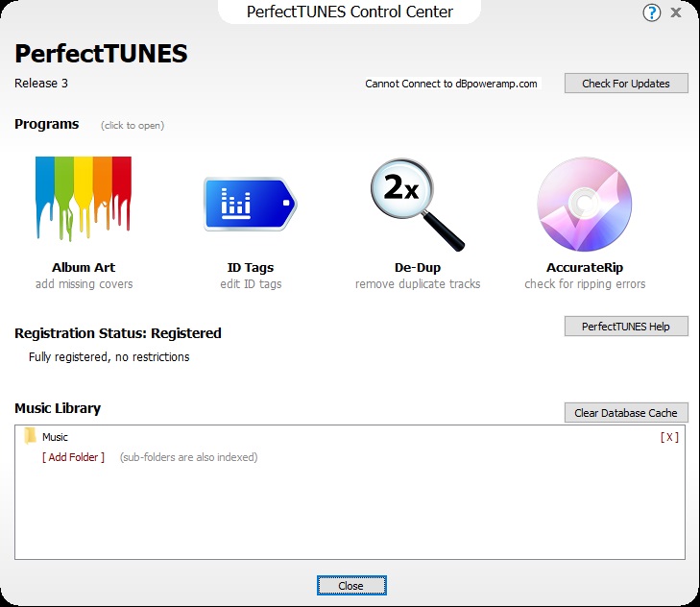Image resolution: width=700 pixels, height=607 pixels.
Task: Click the Music Library heading
Action: pos(58,408)
